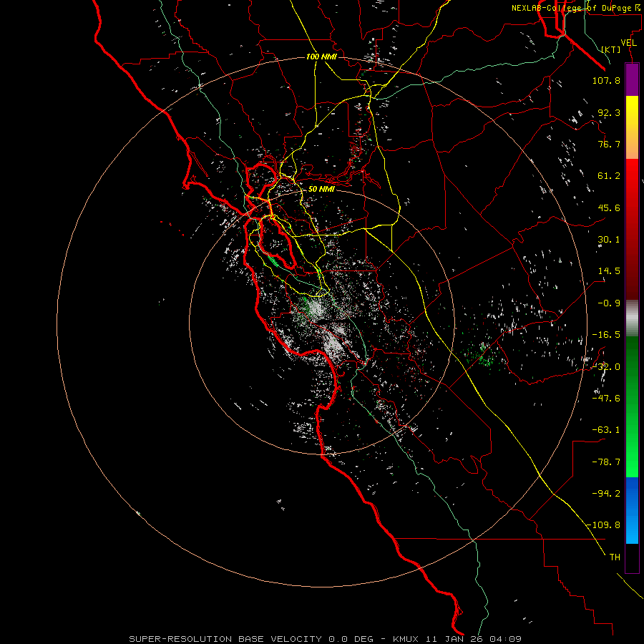The height and width of the screenshot is (644, 644).
Task: Click the SUPER-RESOLUTION BASE VELOCITY caption
Action: point(227,639)
